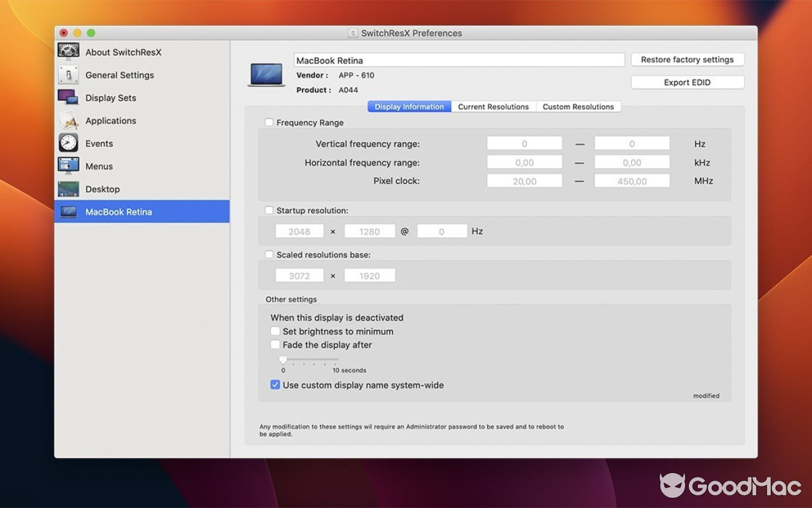Click the Applications sidebar icon
Viewport: 812px width, 508px height.
click(69, 121)
